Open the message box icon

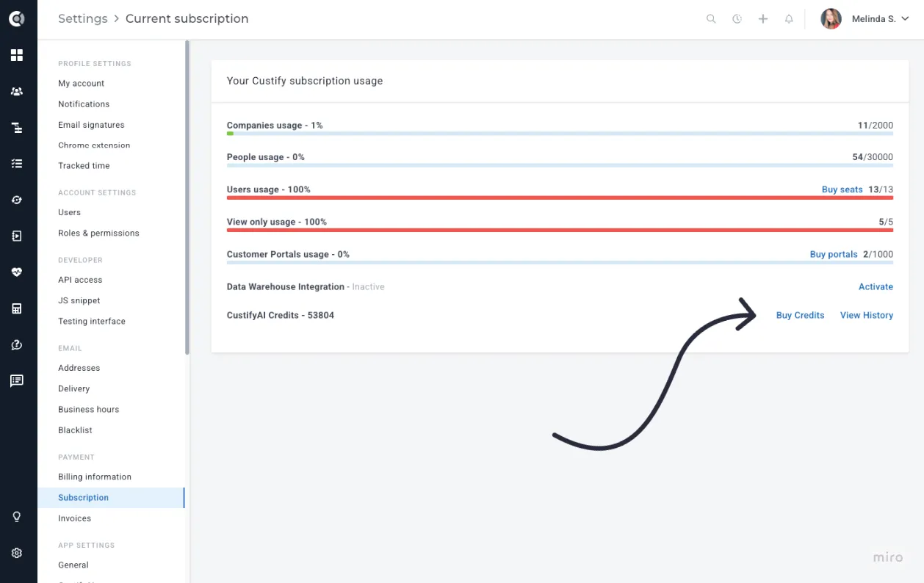(17, 380)
